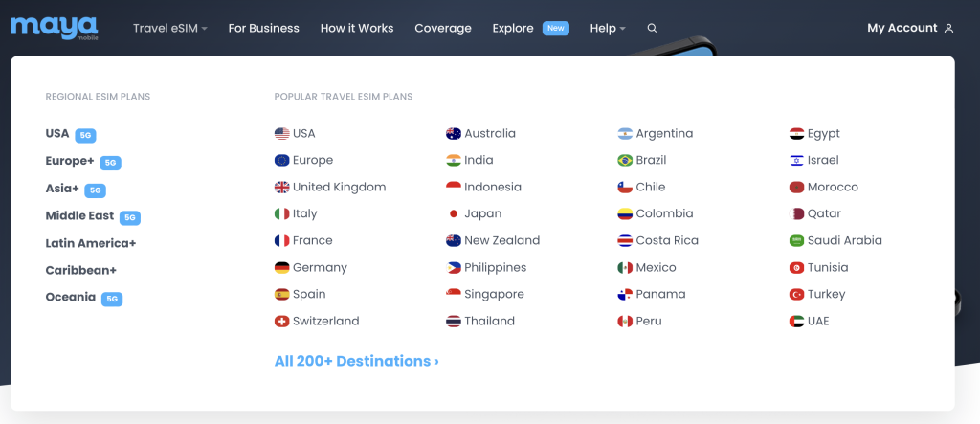Click the France flag icon
The image size is (980, 424).
282,241
